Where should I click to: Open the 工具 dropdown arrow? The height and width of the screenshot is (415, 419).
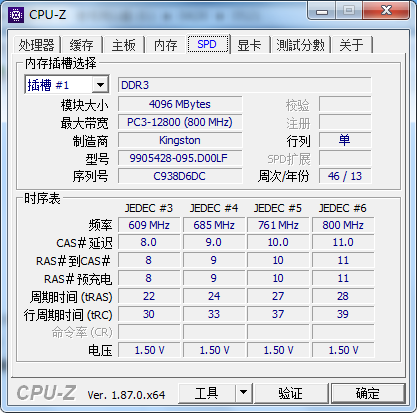coord(244,392)
